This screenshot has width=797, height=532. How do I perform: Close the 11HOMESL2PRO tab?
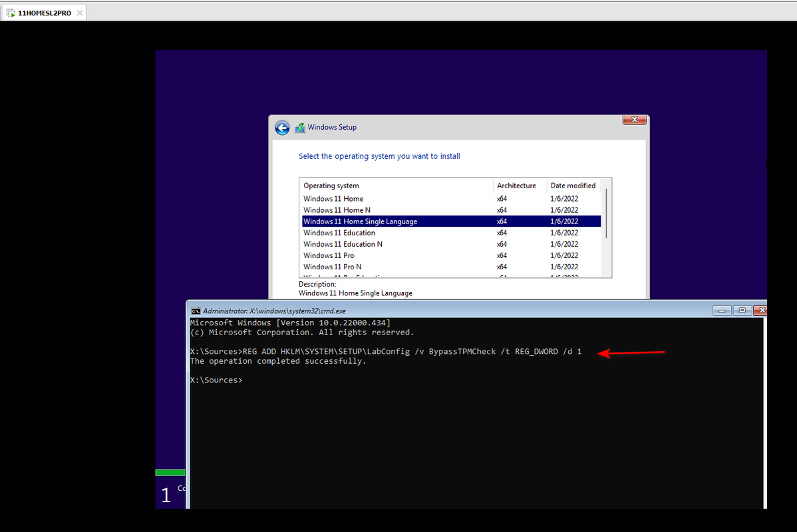tap(80, 13)
